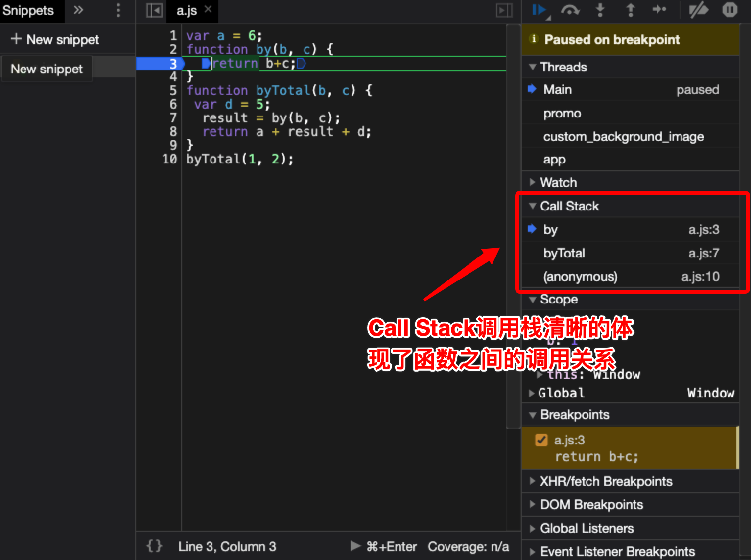
Task: Create a new snippet
Action: (x=55, y=40)
